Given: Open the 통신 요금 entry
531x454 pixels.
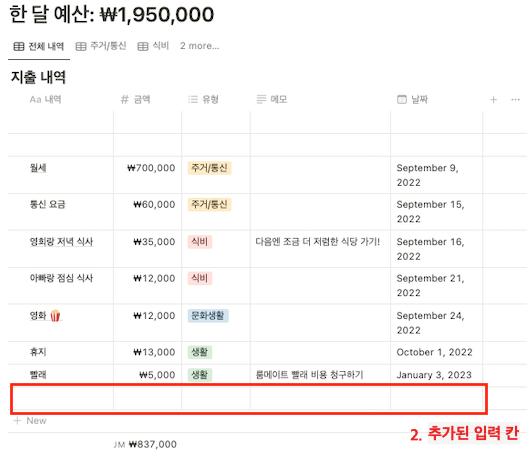Looking at the screenshot, I should pyautogui.click(x=47, y=204).
